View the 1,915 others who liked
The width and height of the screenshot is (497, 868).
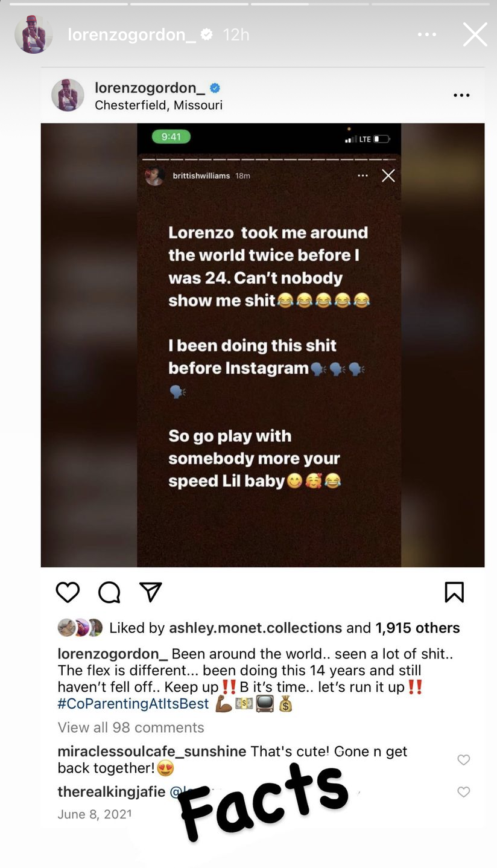(417, 628)
